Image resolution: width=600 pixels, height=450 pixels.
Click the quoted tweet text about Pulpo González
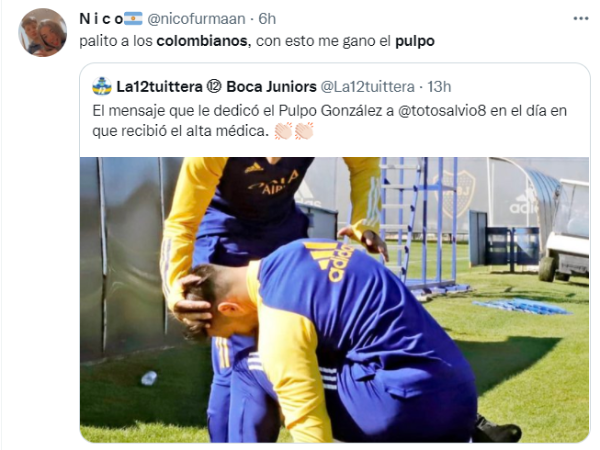[329, 121]
